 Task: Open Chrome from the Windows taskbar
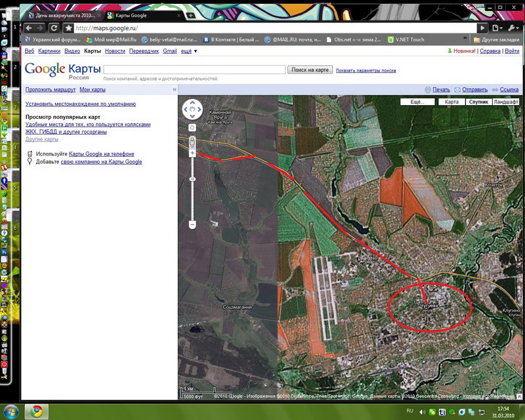click(x=37, y=411)
